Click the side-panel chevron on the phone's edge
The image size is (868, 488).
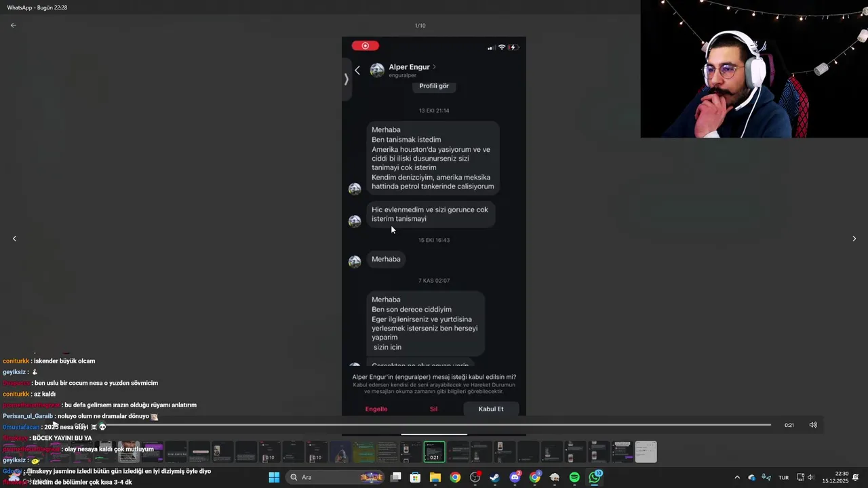[346, 79]
